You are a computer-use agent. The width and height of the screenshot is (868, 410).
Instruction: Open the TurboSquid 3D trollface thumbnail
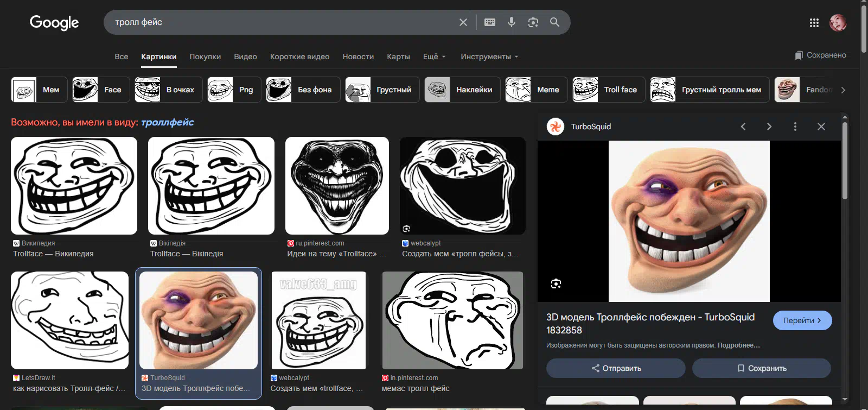click(x=199, y=320)
